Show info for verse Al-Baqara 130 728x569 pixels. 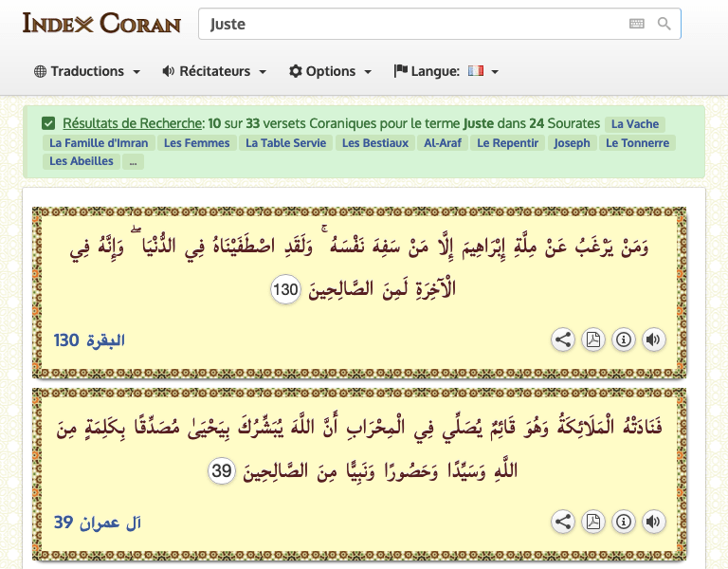(x=623, y=340)
